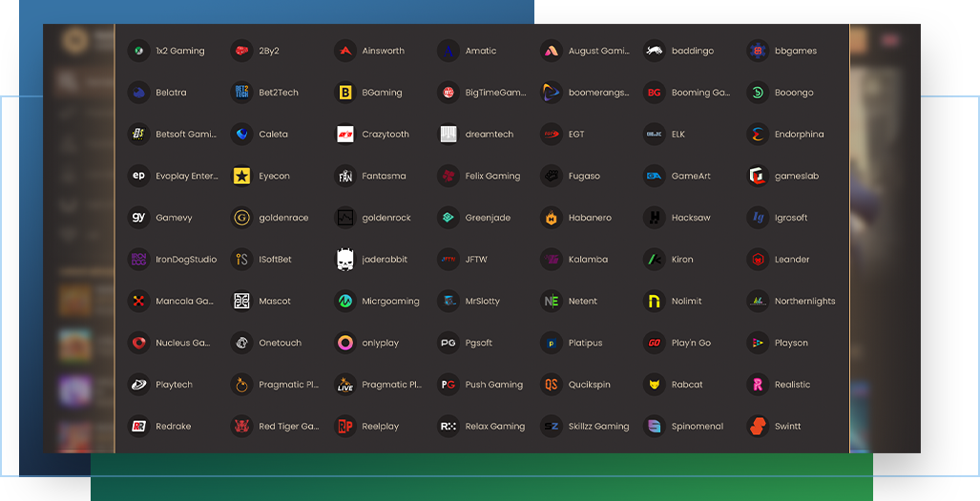Click the Igrosoft provider label

(791, 218)
